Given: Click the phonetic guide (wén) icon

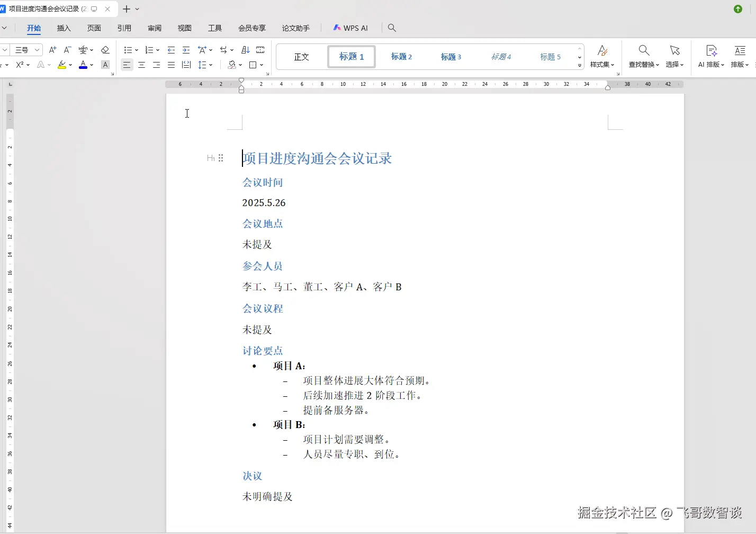Looking at the screenshot, I should pyautogui.click(x=83, y=50).
